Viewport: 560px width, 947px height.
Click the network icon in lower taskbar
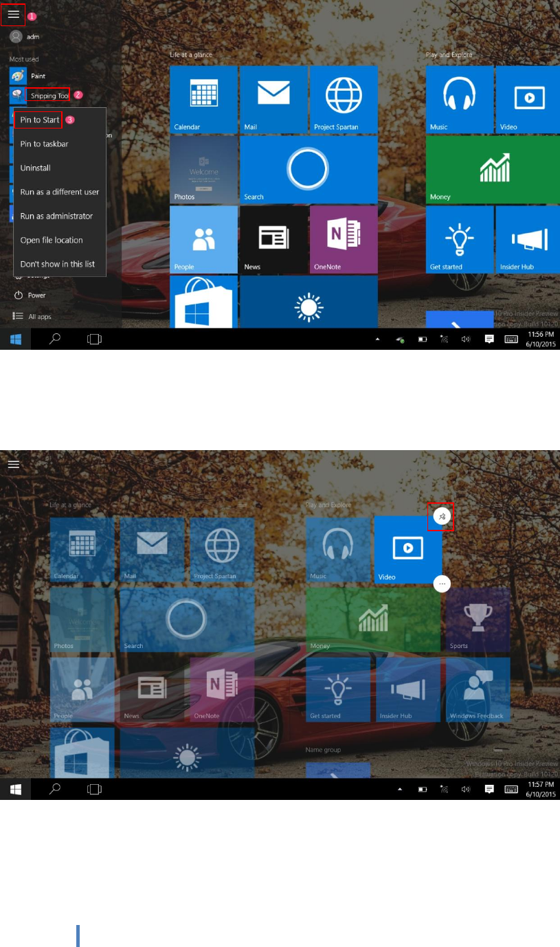click(x=444, y=790)
